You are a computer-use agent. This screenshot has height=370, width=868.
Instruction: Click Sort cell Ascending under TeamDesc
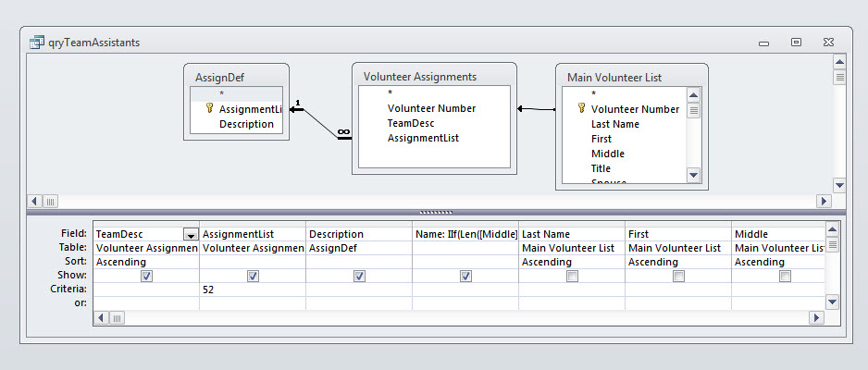[147, 262]
